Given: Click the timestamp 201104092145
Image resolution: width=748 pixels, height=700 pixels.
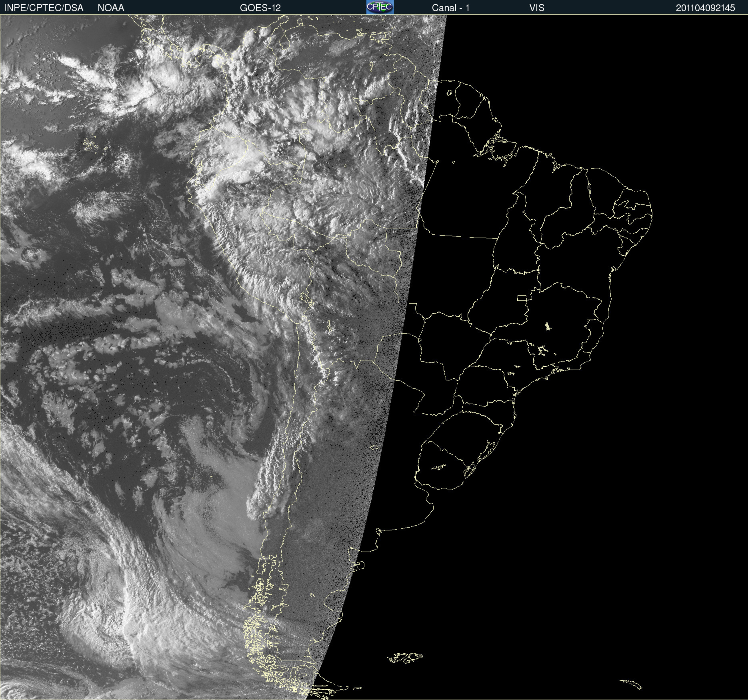Looking at the screenshot, I should coord(706,8).
